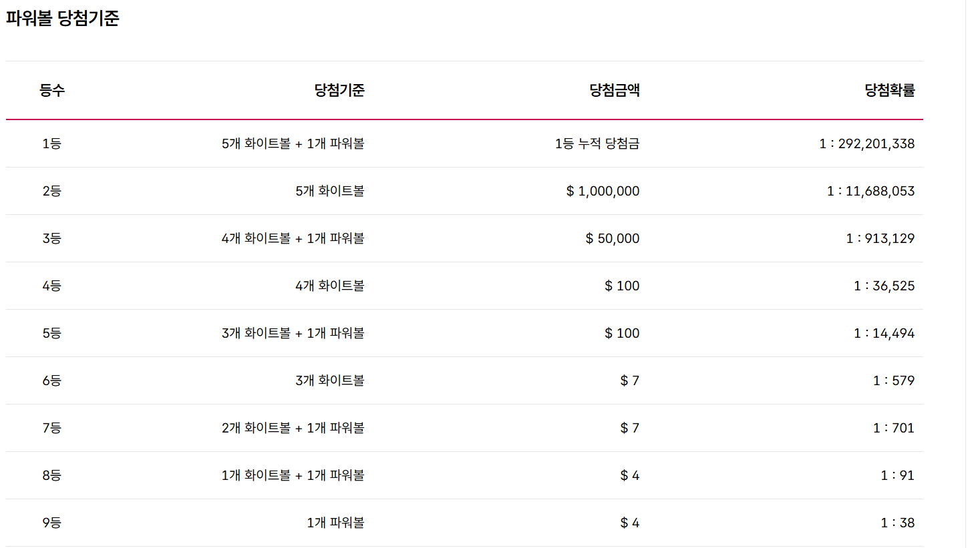
Task: Click the 당첨기준 column header
Action: point(339,90)
